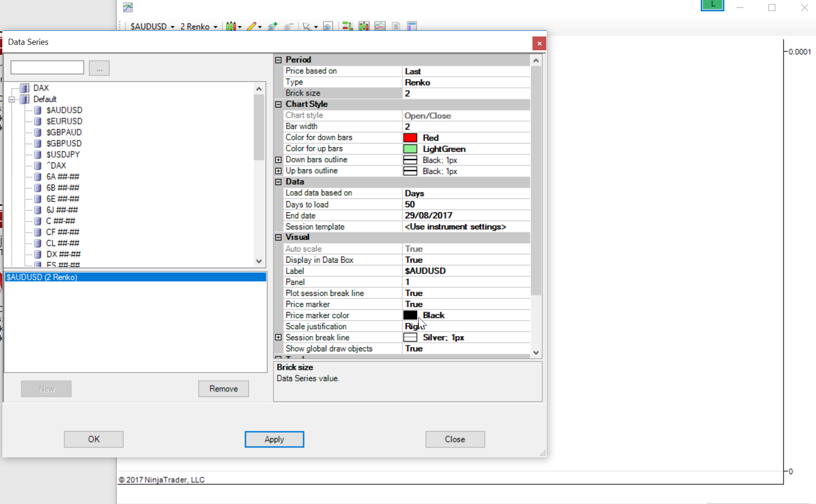Click the Bar width value field
The image size is (816, 504).
click(466, 126)
